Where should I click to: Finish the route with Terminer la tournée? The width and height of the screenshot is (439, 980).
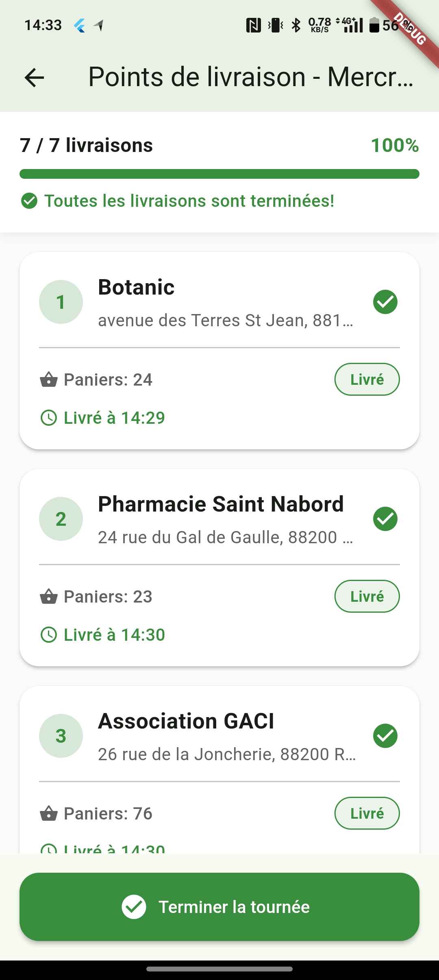(219, 907)
